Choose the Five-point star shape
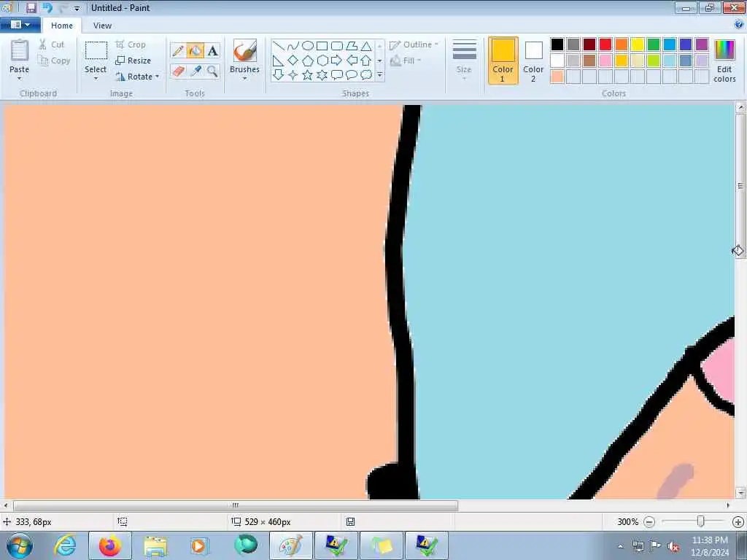 pos(308,75)
